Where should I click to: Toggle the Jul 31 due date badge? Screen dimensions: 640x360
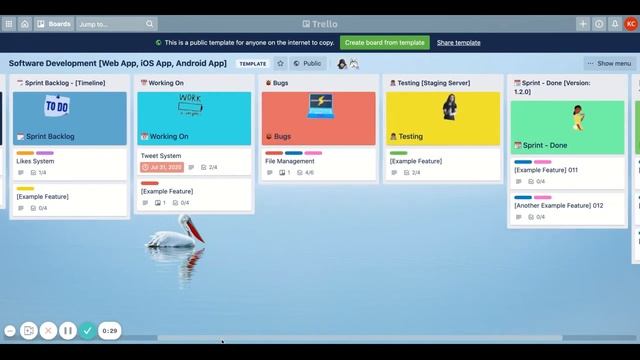click(x=162, y=167)
